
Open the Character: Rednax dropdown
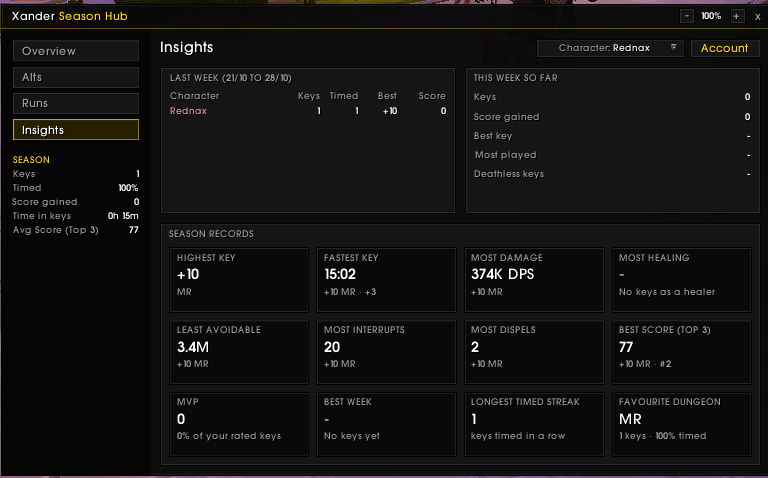(610, 48)
